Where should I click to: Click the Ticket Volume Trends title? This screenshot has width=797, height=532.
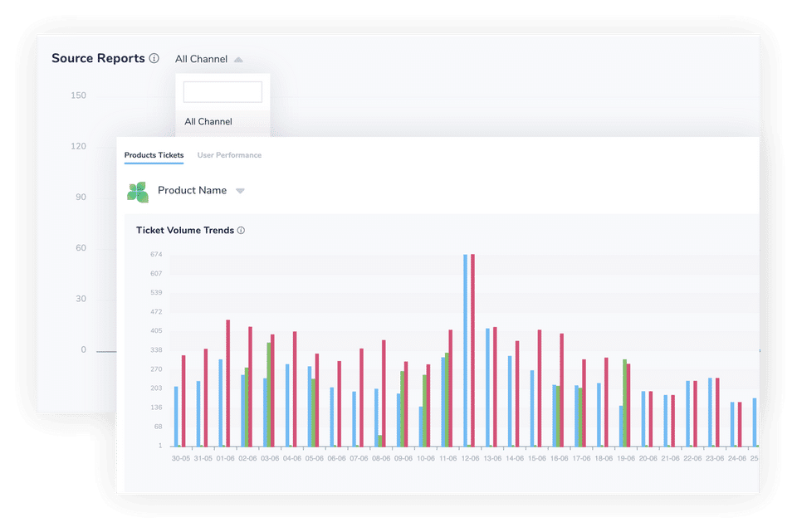tap(185, 230)
